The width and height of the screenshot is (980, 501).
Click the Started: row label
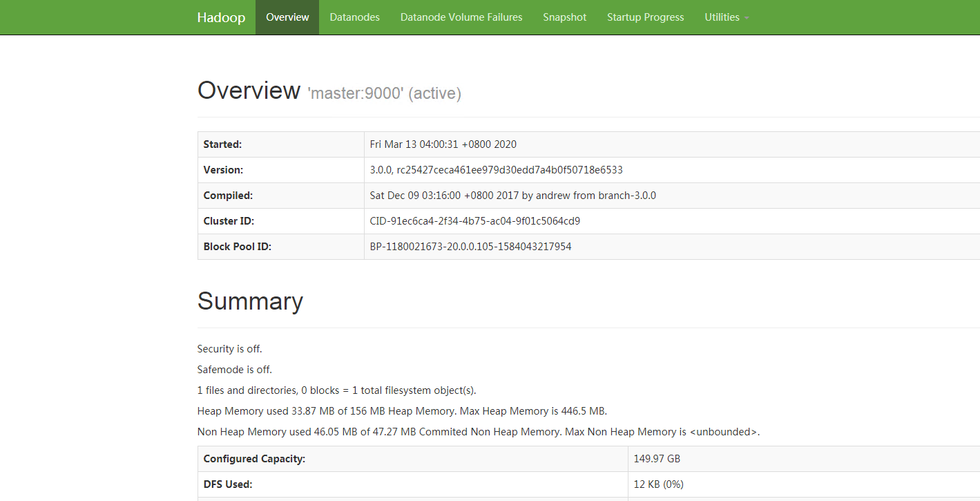222,144
